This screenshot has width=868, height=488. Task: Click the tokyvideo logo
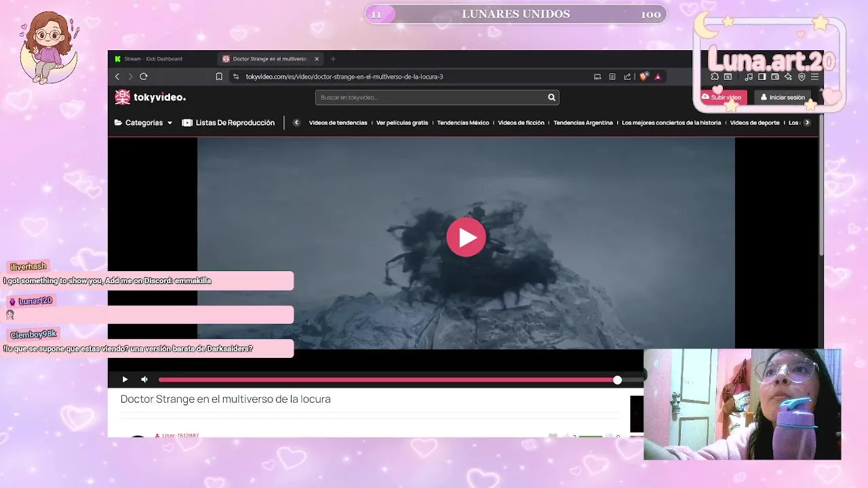150,97
